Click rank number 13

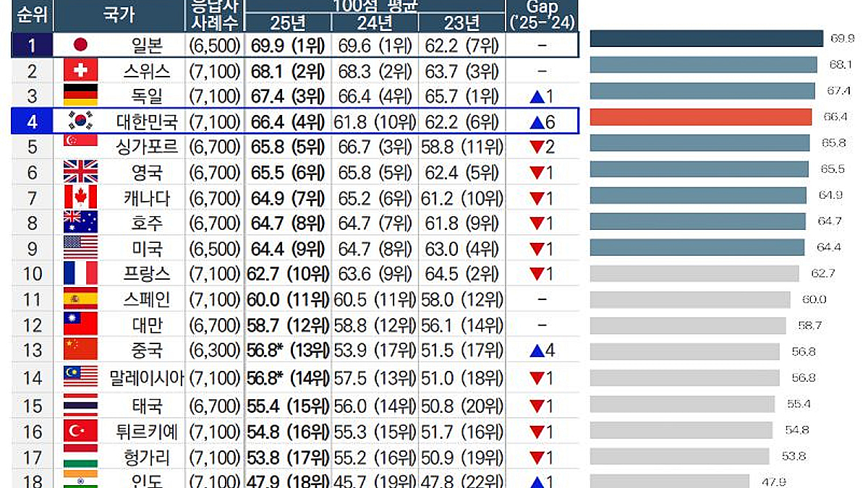click(33, 351)
